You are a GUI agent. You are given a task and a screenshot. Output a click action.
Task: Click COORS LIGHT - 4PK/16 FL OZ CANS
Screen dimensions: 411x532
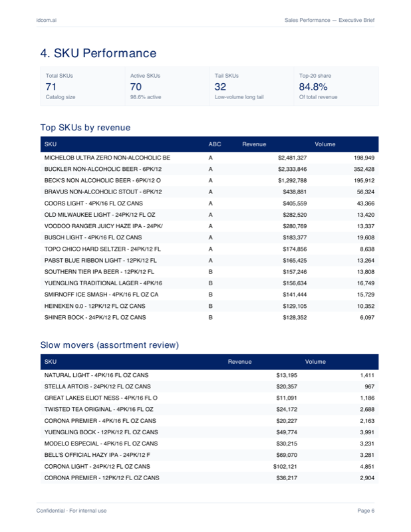94,203
